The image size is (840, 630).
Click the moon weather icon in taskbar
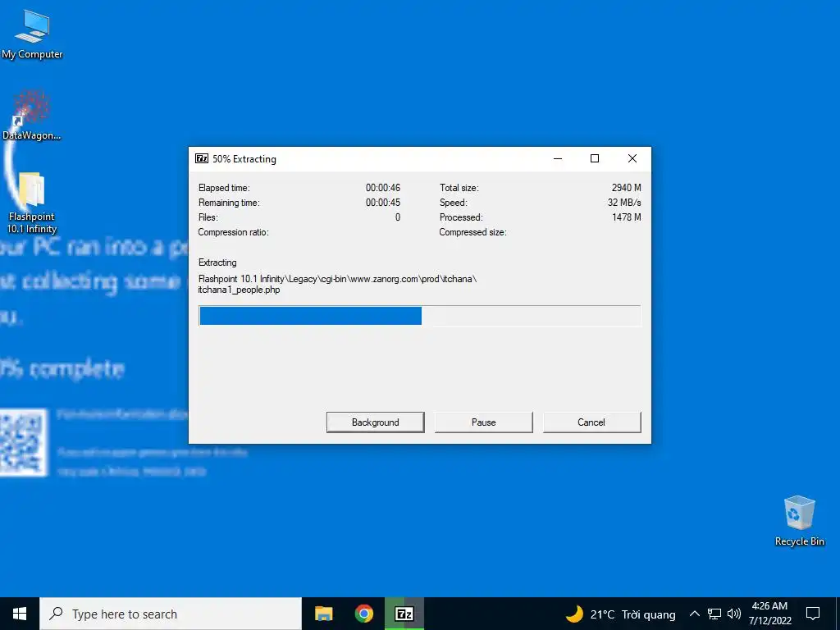(574, 614)
